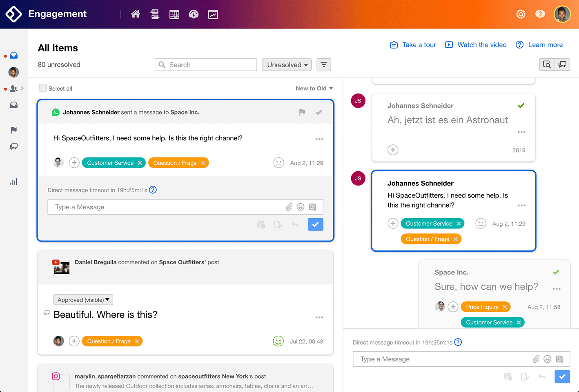Attach a file in the left message box

coord(289,207)
